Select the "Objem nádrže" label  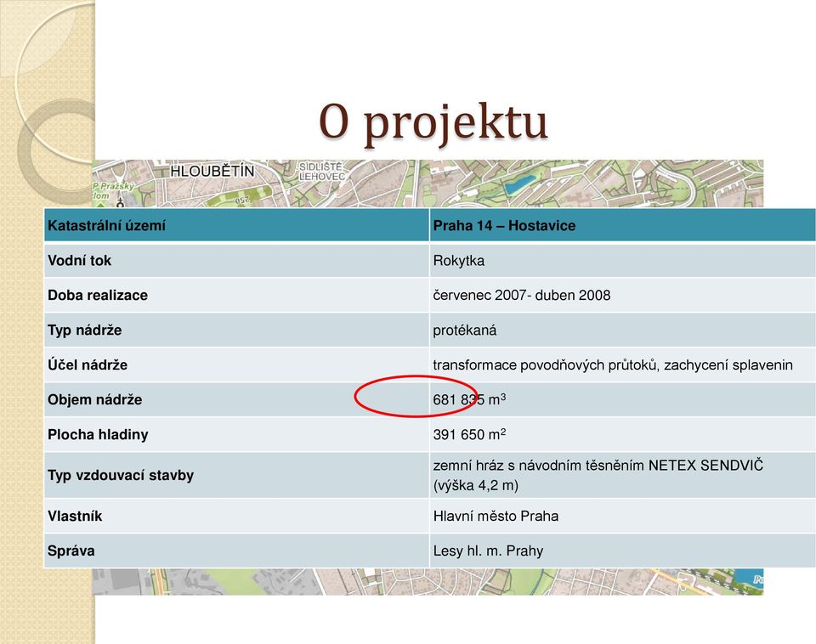pyautogui.click(x=94, y=399)
